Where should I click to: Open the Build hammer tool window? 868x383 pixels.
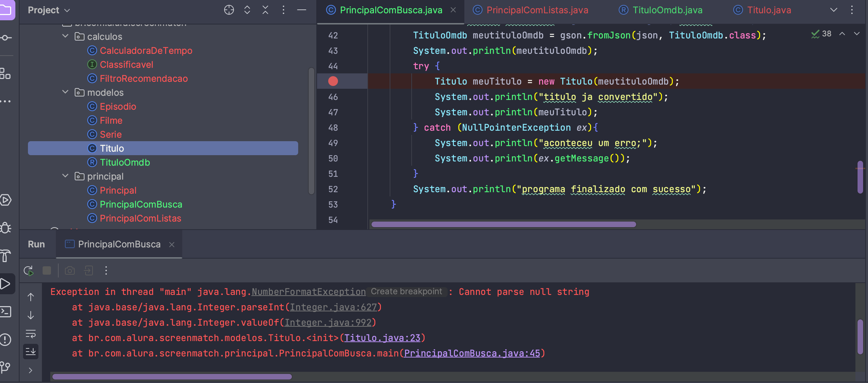coord(6,256)
